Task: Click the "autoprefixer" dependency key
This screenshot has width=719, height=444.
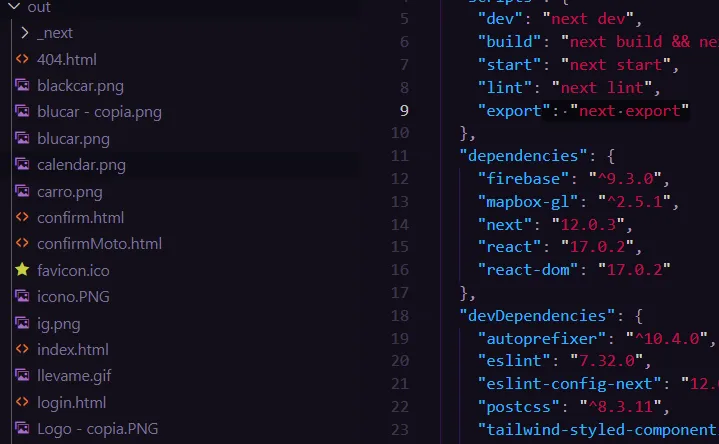Action: pyautogui.click(x=542, y=339)
